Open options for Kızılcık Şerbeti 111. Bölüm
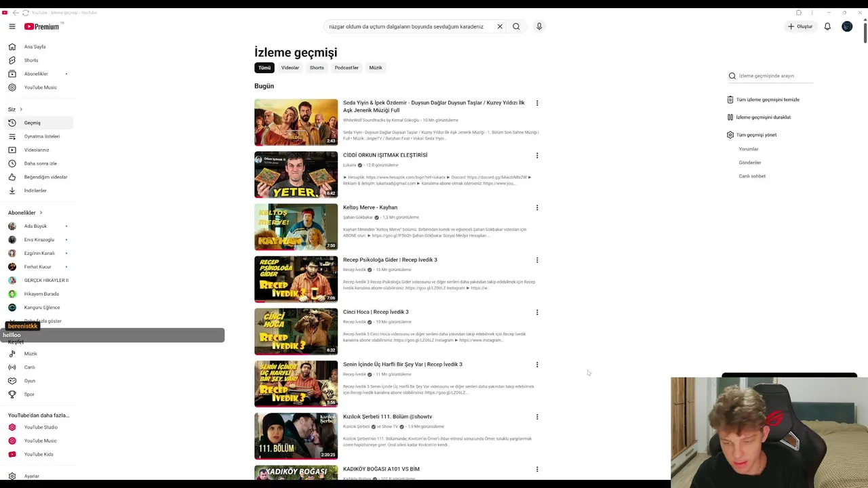This screenshot has height=488, width=868. tap(537, 417)
